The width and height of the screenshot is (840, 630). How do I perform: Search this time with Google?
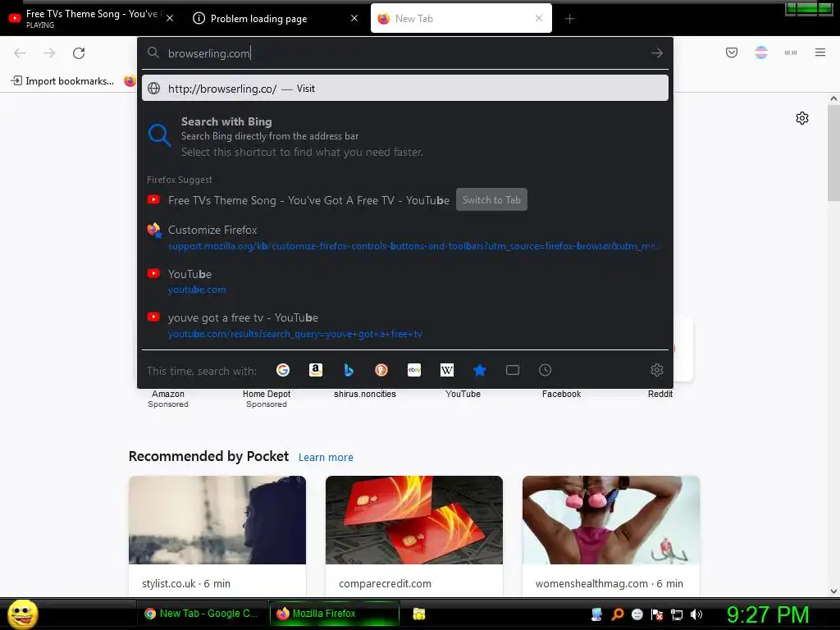click(x=283, y=370)
